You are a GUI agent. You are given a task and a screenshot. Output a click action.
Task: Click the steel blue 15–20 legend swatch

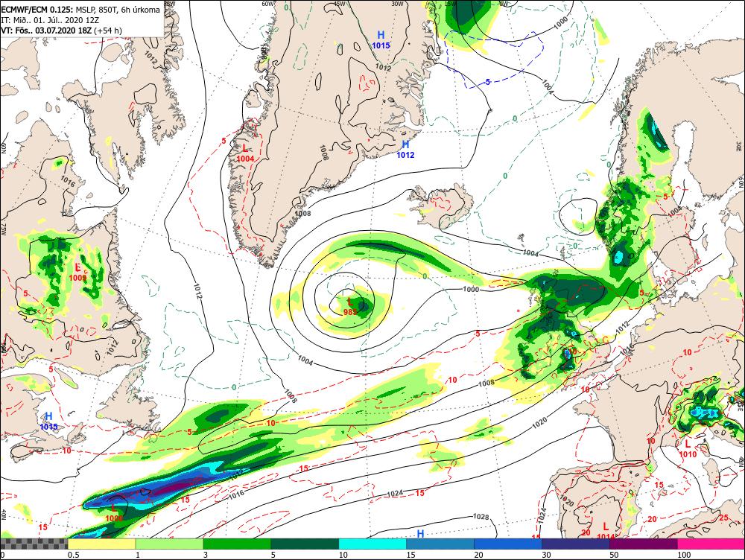point(440,544)
